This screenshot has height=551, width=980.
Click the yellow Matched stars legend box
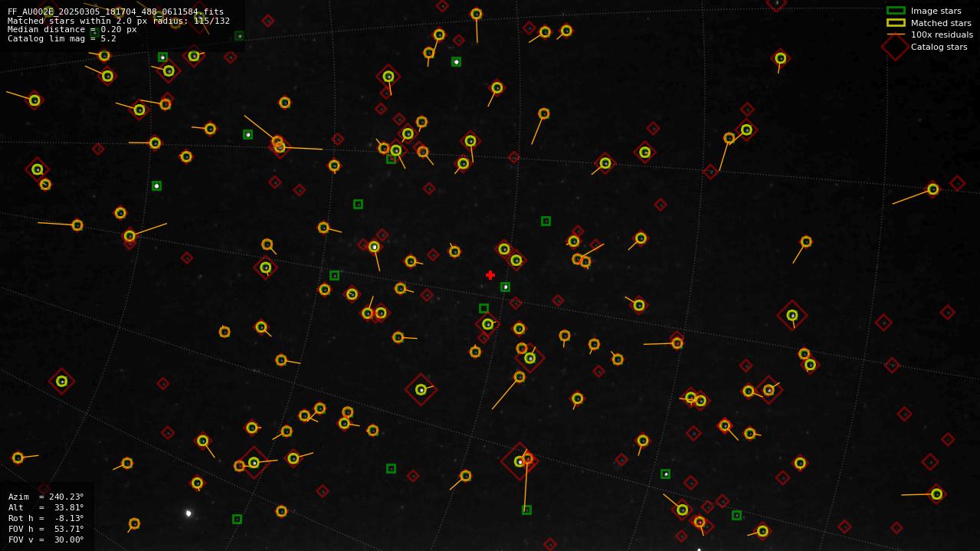click(x=896, y=23)
